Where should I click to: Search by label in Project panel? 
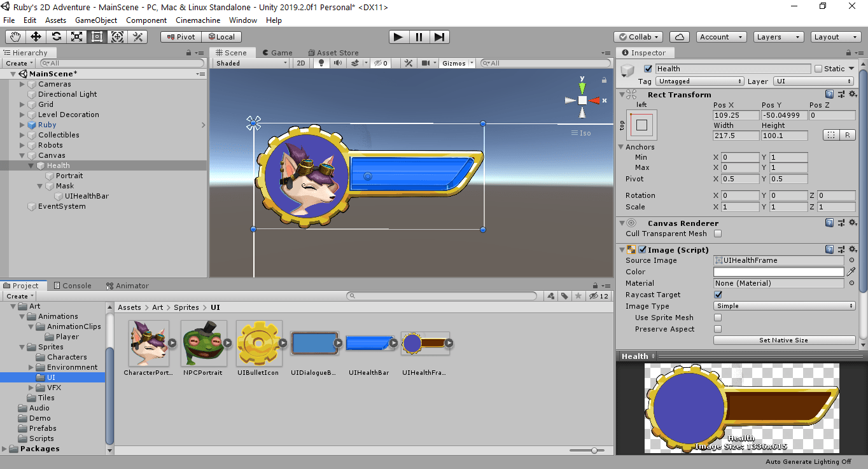tap(564, 296)
